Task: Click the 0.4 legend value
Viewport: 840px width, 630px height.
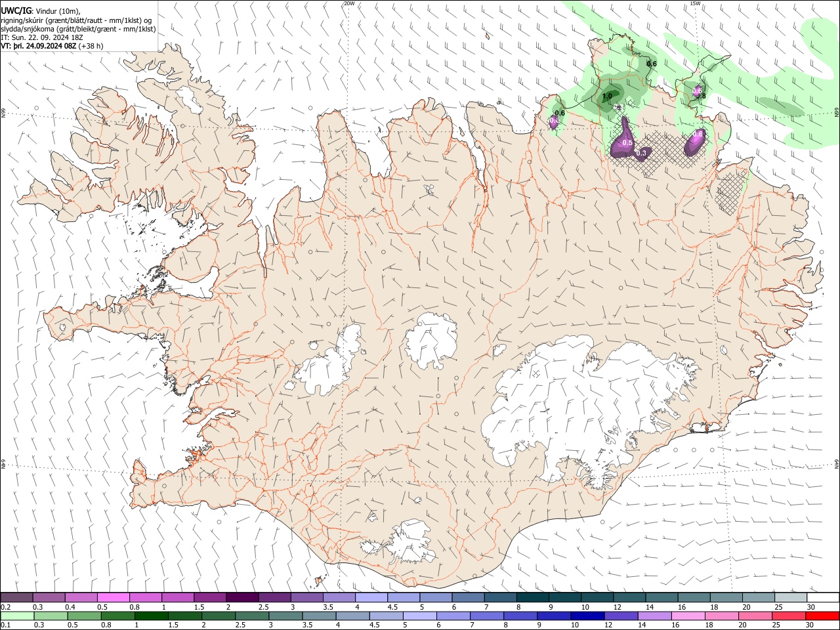Action: 70,607
